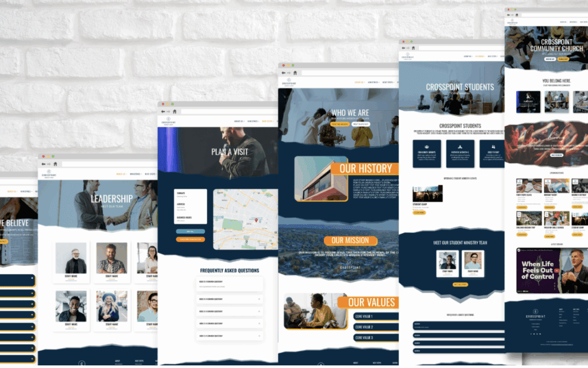This screenshot has height=368, width=588.
Task: Open About Us menu in Leadership window
Action: click(x=121, y=174)
